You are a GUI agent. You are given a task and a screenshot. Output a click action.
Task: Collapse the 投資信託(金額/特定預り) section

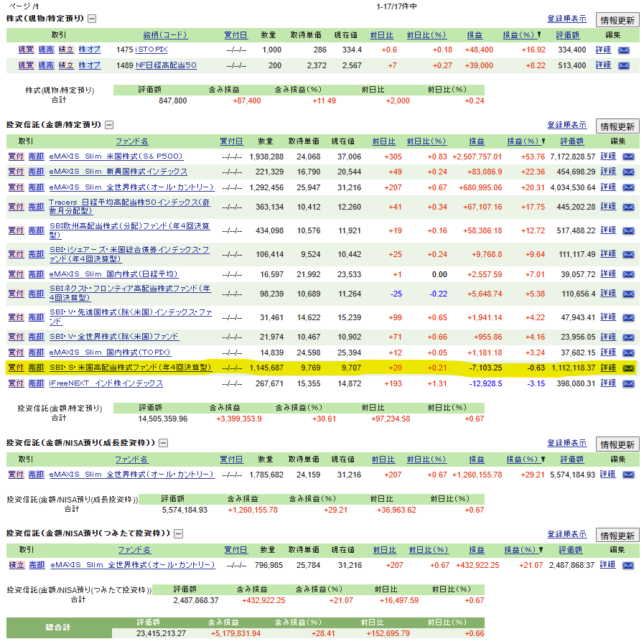[109, 125]
